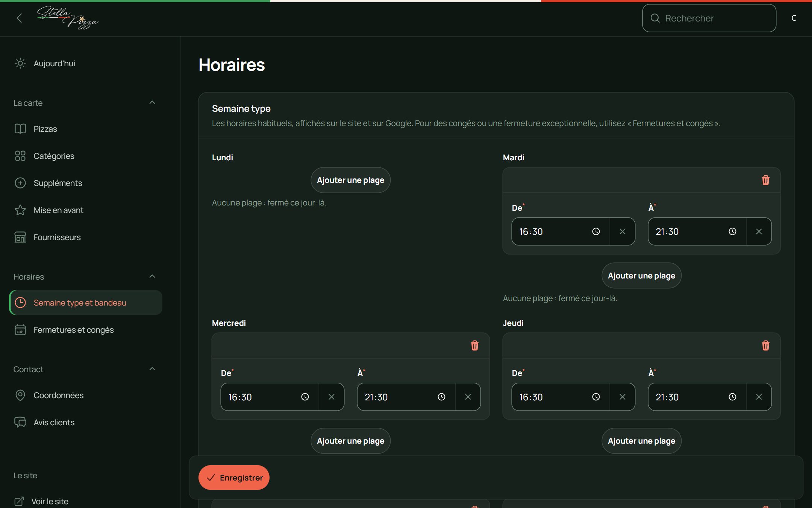Clear Mercredi De time with X
The width and height of the screenshot is (812, 508).
tap(331, 397)
